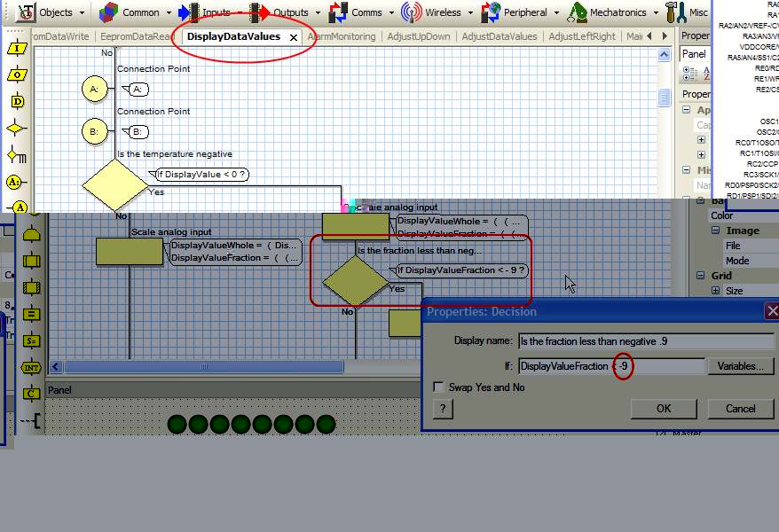Pick the Delay icon in the flowchart toolbar

[18, 102]
